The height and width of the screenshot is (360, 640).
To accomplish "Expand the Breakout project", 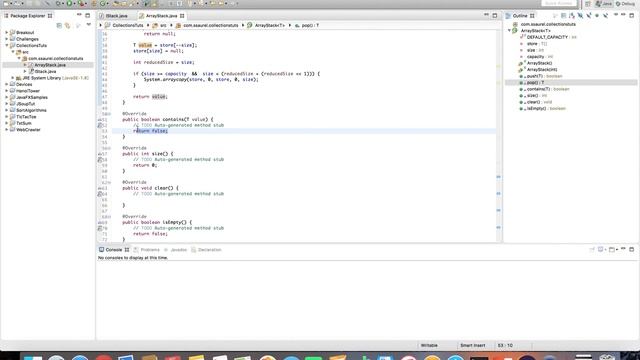I will tap(7, 32).
